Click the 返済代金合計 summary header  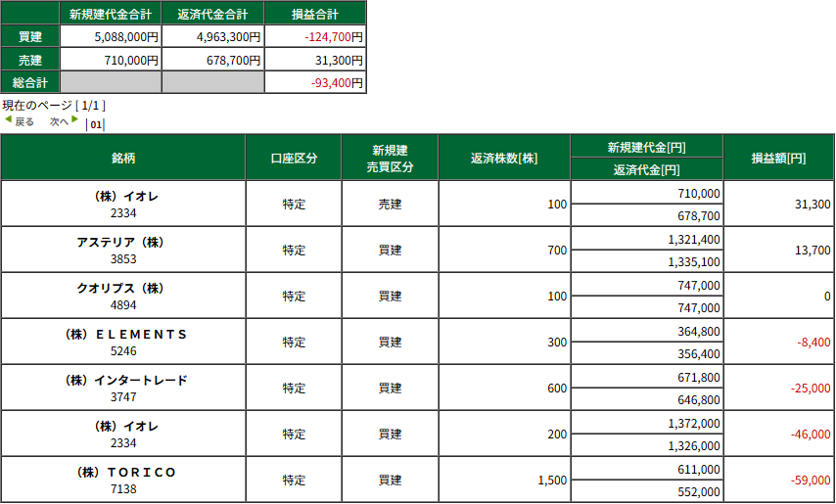click(212, 14)
